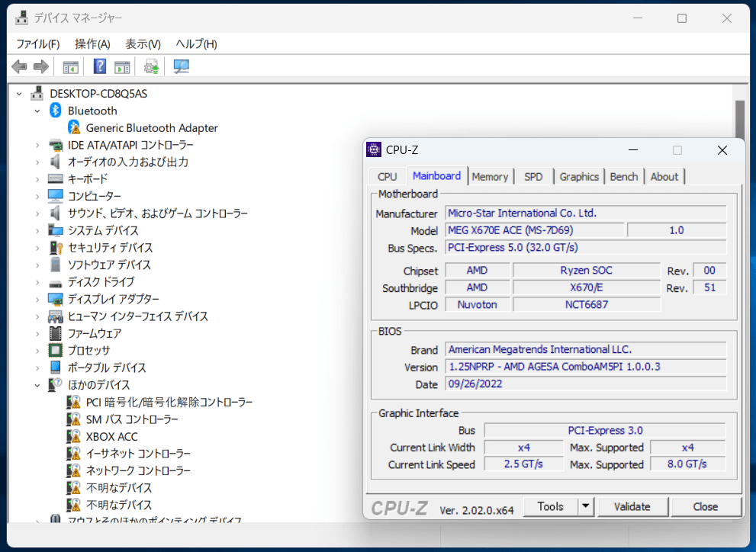Screen dimensions: 756x552
Task: Click the ヒューマン インターフェイス デバイス icon
Action: pos(56,316)
